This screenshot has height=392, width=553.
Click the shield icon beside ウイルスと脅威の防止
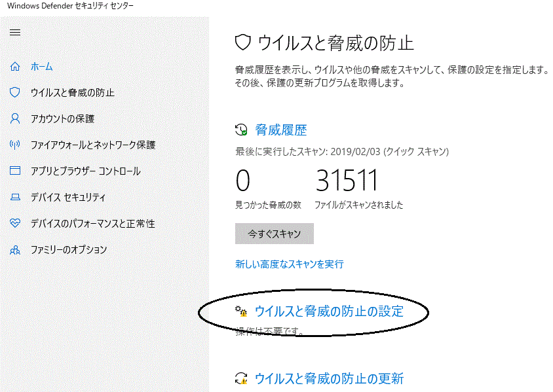(15, 92)
